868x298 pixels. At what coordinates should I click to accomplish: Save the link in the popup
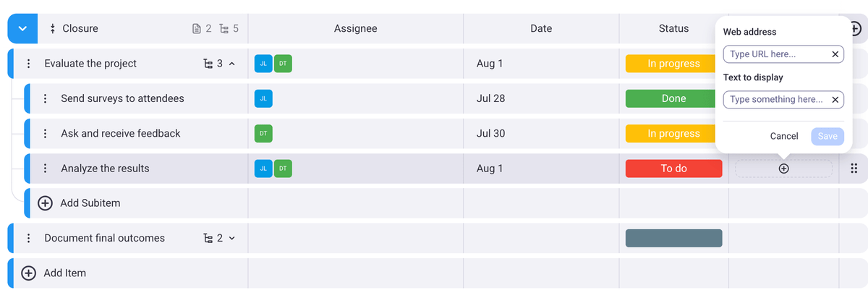[827, 136]
